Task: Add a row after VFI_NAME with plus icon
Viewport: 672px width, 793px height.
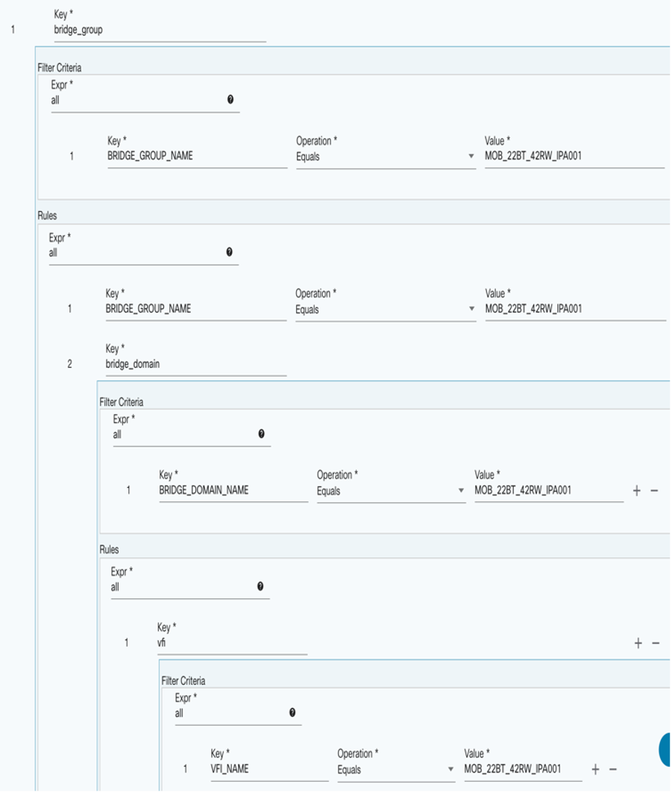Action: coord(595,769)
